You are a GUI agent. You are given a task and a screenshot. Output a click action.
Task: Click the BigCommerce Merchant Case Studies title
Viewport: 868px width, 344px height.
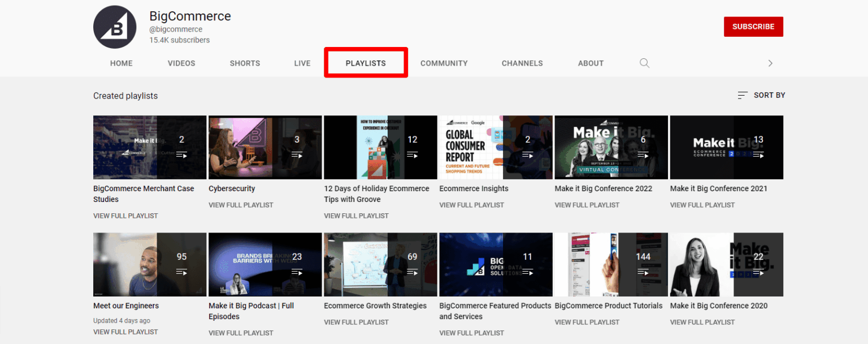tap(144, 193)
